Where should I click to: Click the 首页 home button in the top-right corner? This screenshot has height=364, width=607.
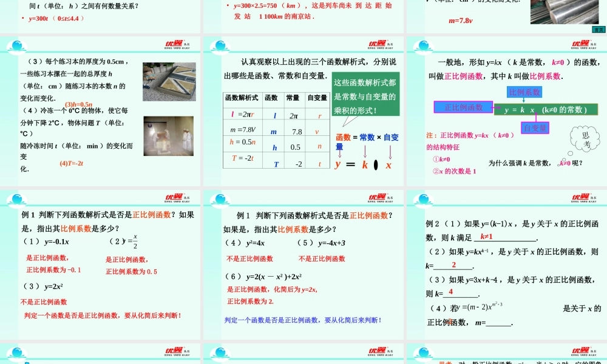point(599,28)
